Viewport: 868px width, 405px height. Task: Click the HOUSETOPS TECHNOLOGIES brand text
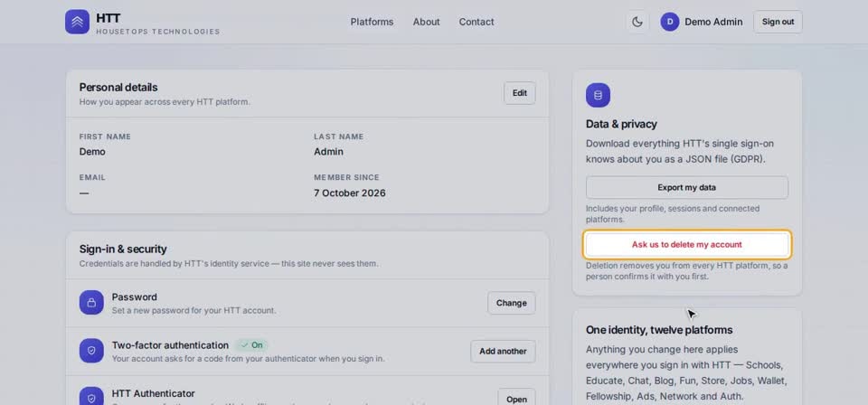[x=157, y=32]
